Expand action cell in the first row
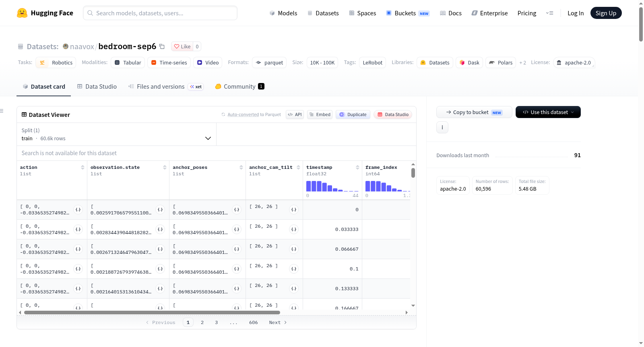The height and width of the screenshot is (347, 644). tap(78, 210)
